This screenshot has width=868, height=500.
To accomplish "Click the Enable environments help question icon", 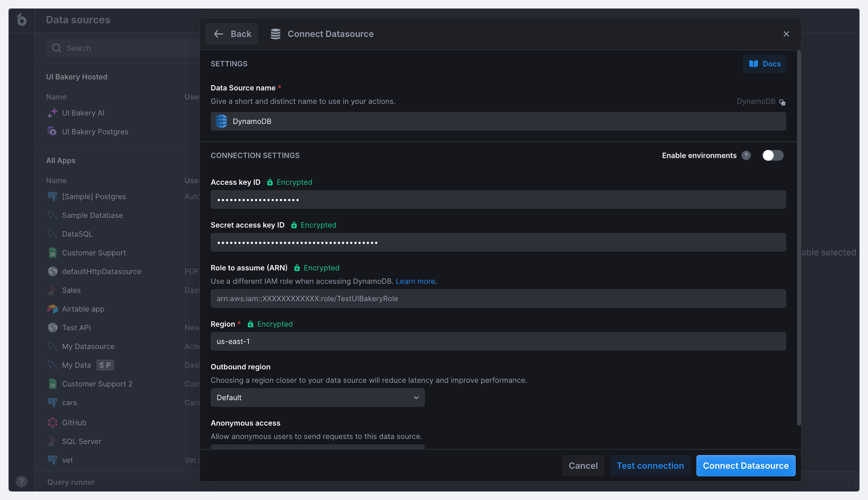I will point(746,156).
